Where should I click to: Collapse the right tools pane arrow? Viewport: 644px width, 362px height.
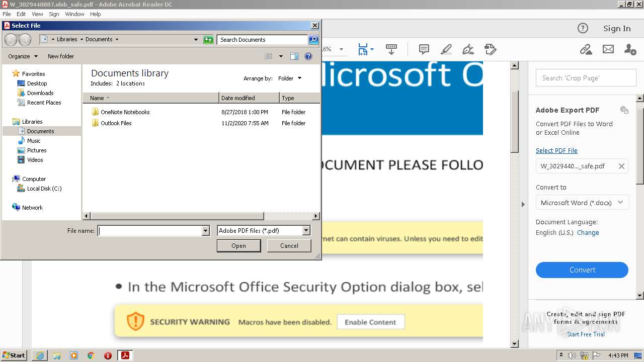(x=523, y=204)
